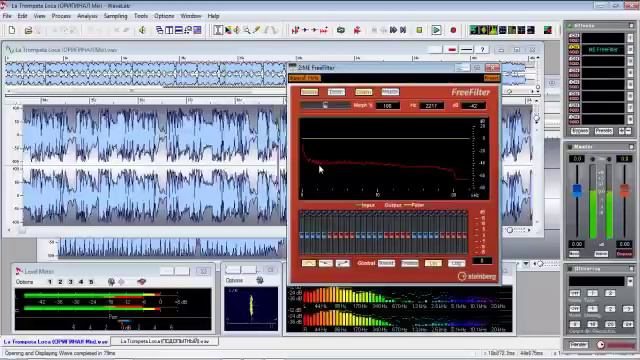Click the blue left master fader

pyautogui.click(x=577, y=191)
